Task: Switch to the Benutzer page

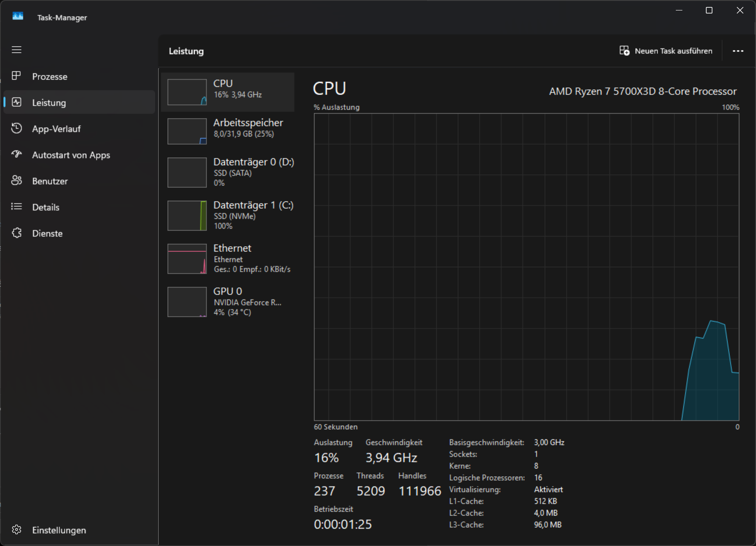Action: point(79,181)
